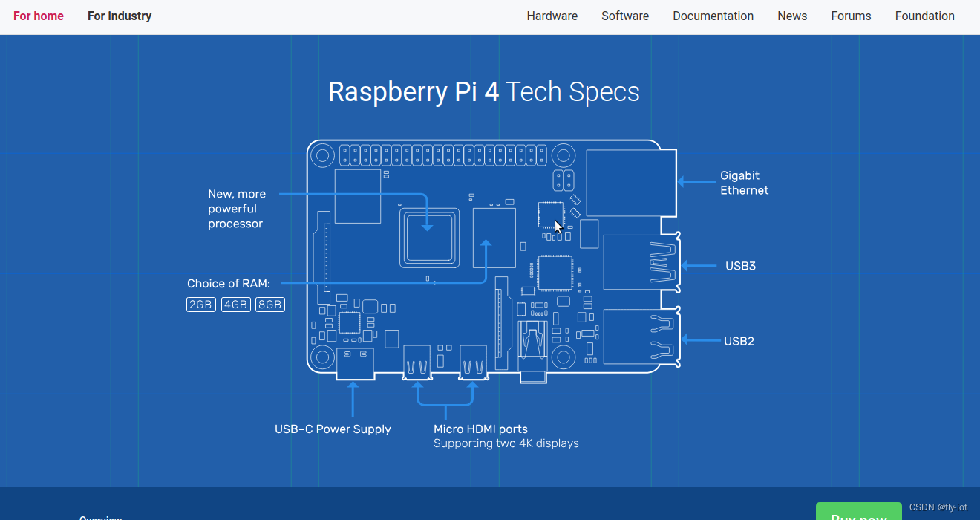Open the Hardware menu
This screenshot has height=520, width=980.
pyautogui.click(x=552, y=16)
